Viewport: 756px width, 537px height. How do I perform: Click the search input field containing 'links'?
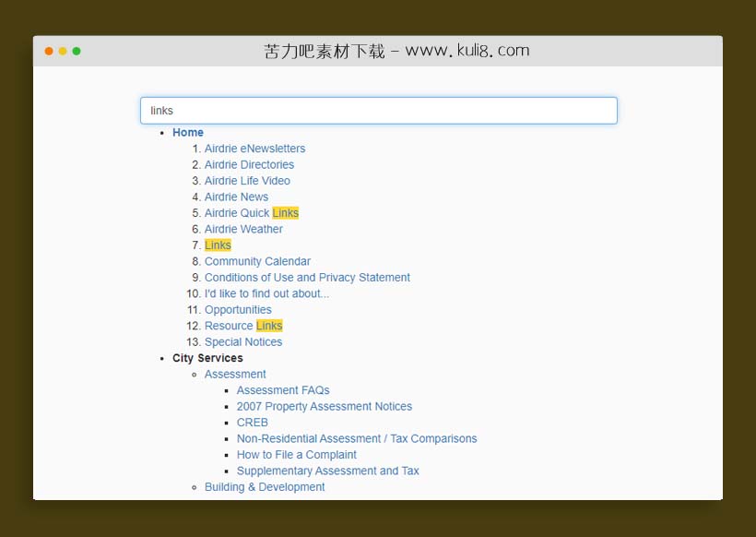(378, 111)
